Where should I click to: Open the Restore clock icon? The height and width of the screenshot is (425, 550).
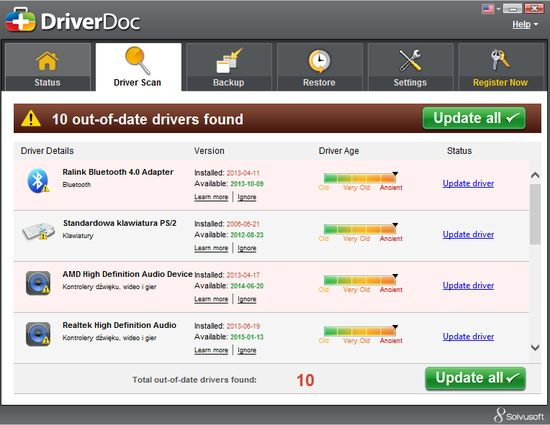click(319, 61)
